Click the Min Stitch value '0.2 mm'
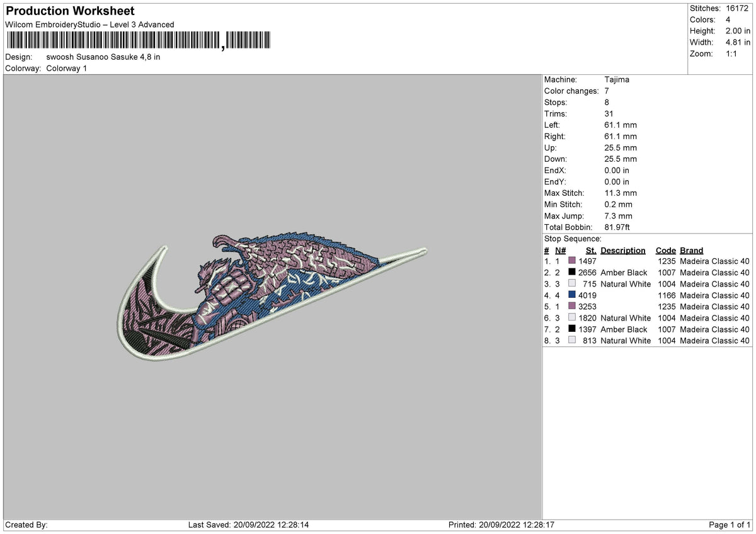 (618, 204)
